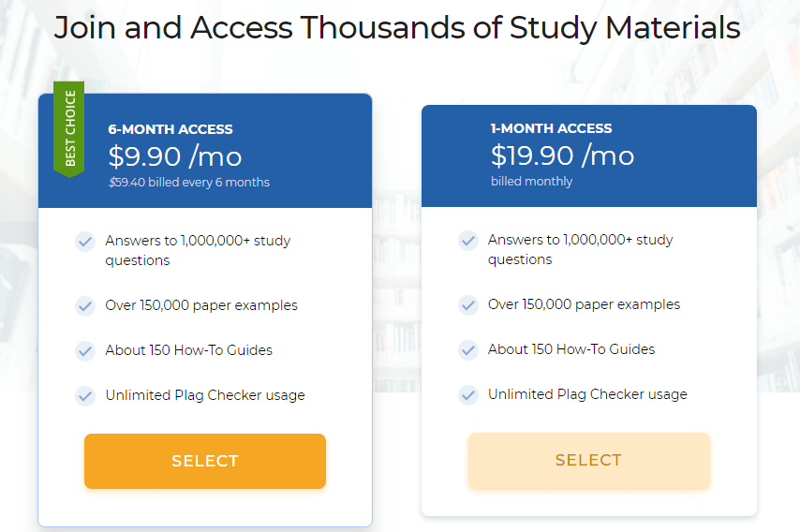This screenshot has height=532, width=800.
Task: Select the 1-month access plan button
Action: [x=589, y=460]
